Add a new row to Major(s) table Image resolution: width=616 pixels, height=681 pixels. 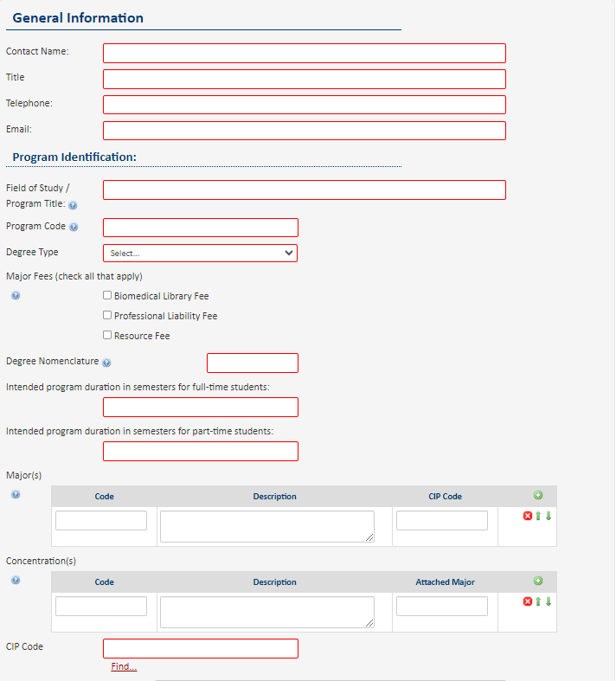(538, 495)
